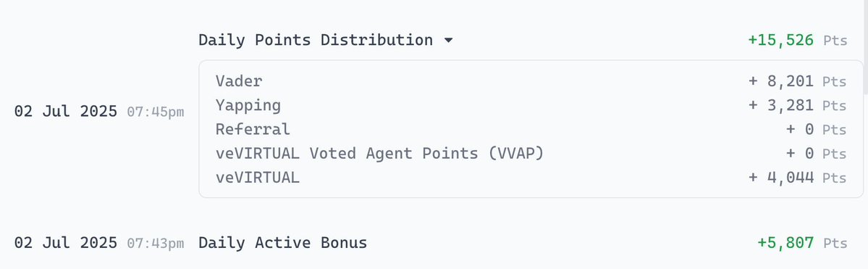The height and width of the screenshot is (269, 868).
Task: Click the 02 Jul 2025 07:45pm timestamp
Action: point(99,112)
